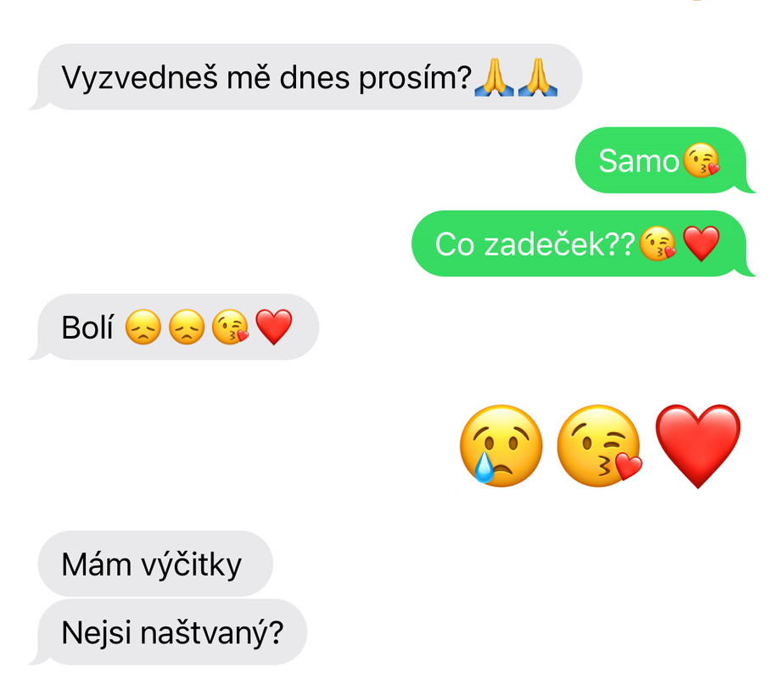This screenshot has width=784, height=679.
Task: Click the word 'Samo' text
Action: [x=639, y=161]
